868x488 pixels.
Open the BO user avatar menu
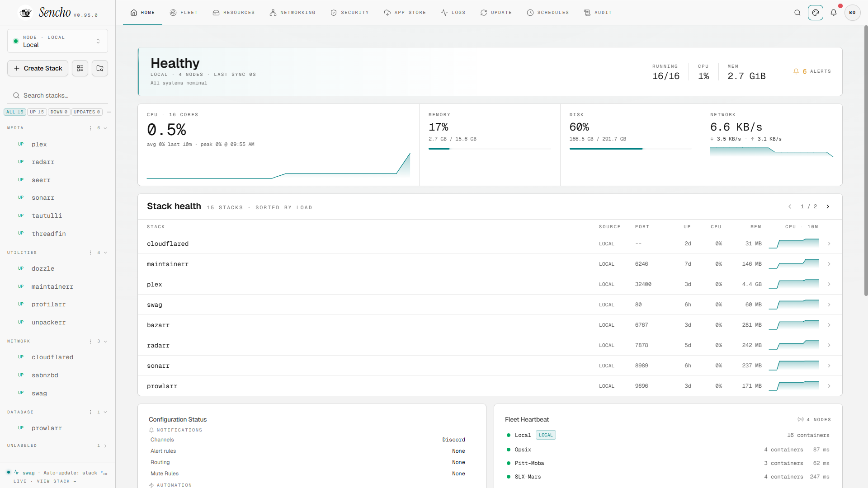(x=853, y=13)
